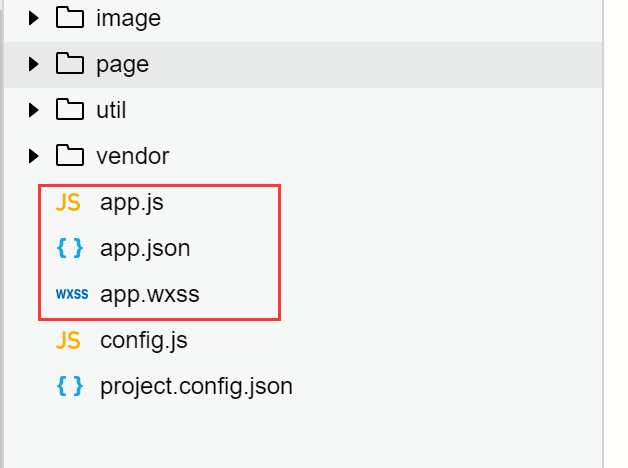Open the config.js file

click(143, 340)
